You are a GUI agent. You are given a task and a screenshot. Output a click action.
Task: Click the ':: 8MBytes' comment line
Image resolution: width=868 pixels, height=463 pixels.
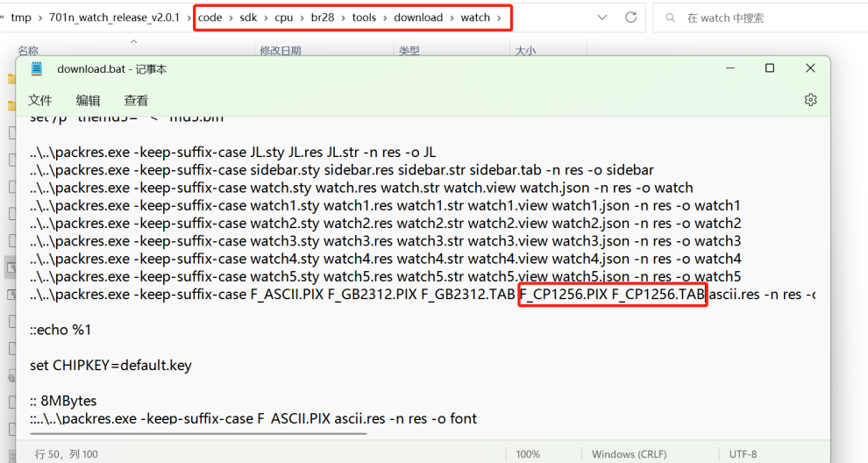[x=63, y=401]
